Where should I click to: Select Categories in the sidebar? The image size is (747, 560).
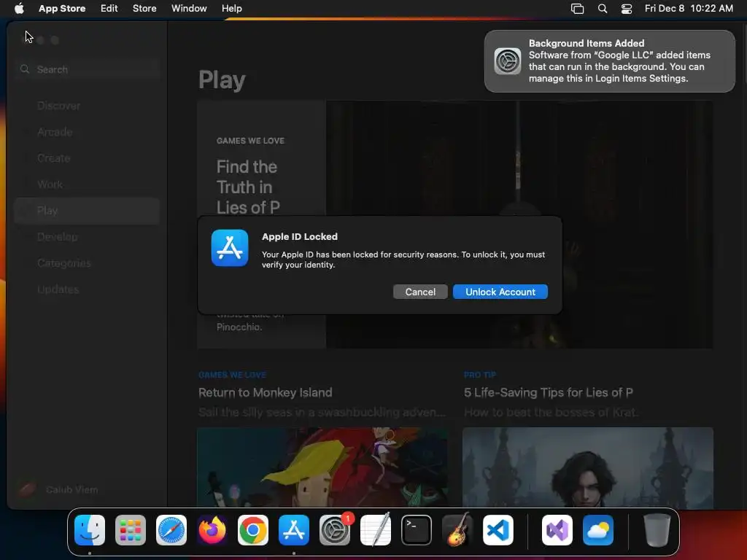pyautogui.click(x=87, y=262)
